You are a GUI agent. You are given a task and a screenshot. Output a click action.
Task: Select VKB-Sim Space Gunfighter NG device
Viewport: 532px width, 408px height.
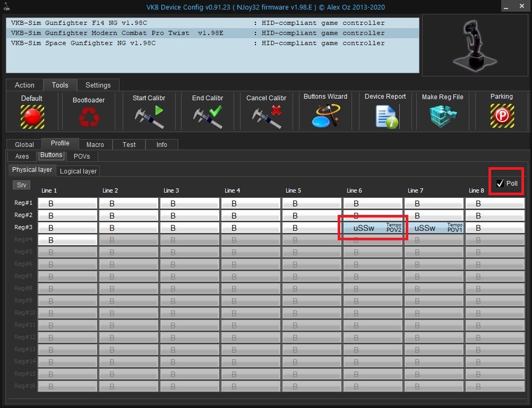click(212, 43)
